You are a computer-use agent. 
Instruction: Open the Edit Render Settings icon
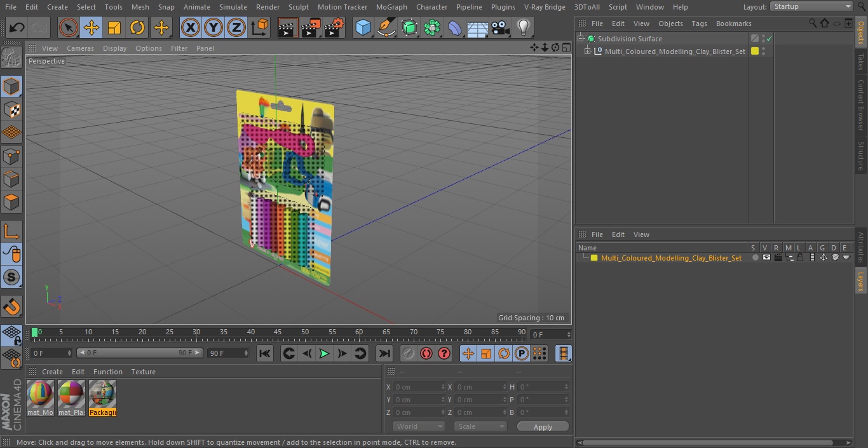click(334, 27)
